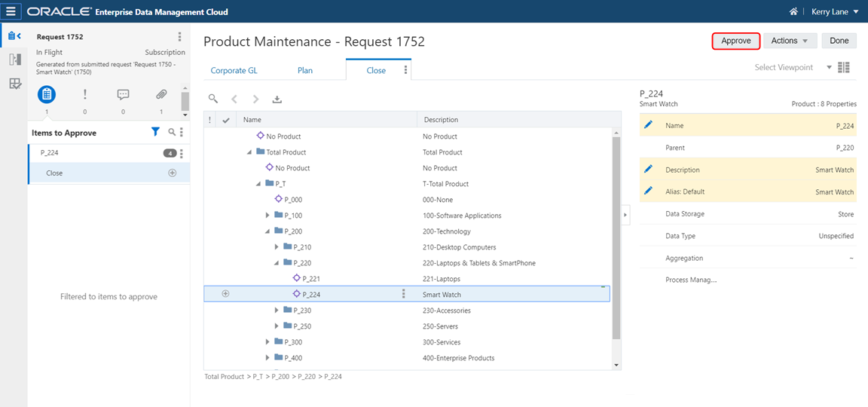Click the plus icon beside Close
868x407 pixels.
(x=172, y=173)
